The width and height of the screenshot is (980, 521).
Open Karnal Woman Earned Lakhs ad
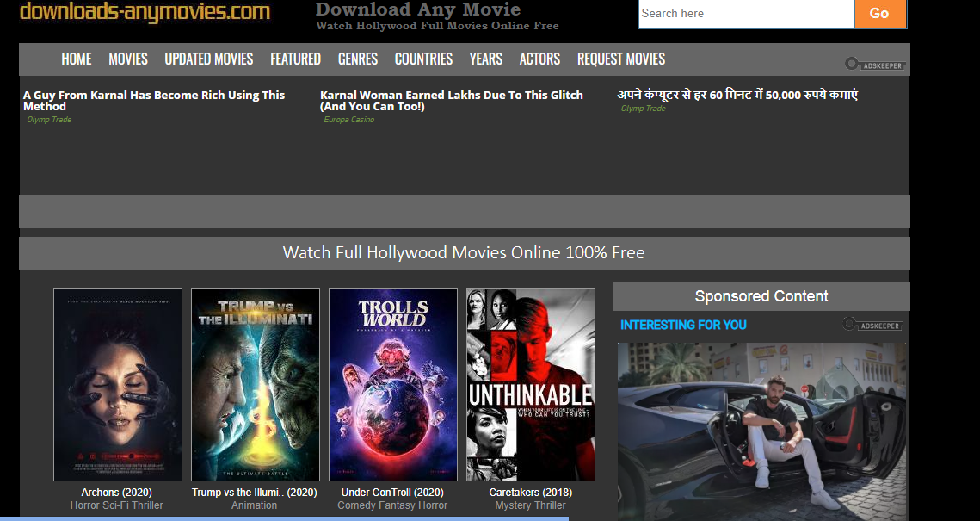click(451, 101)
